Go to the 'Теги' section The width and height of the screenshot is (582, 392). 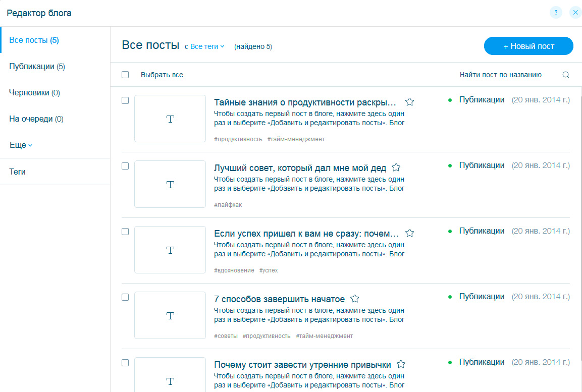tap(17, 172)
